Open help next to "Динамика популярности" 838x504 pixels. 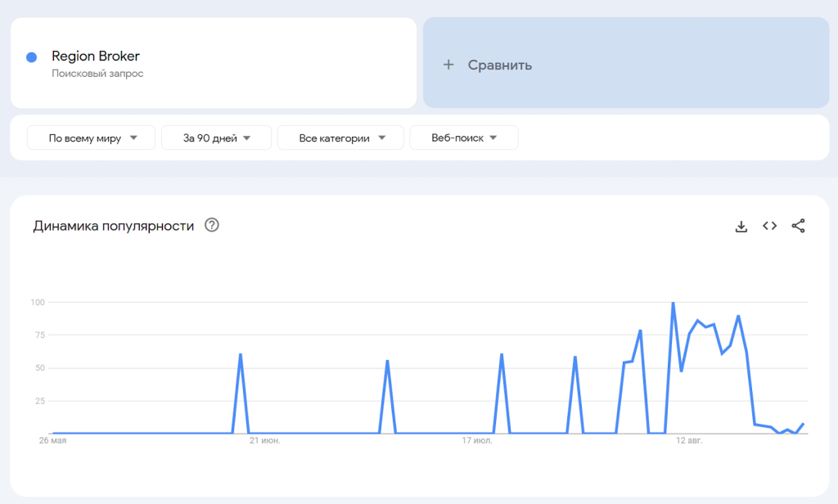coord(211,226)
